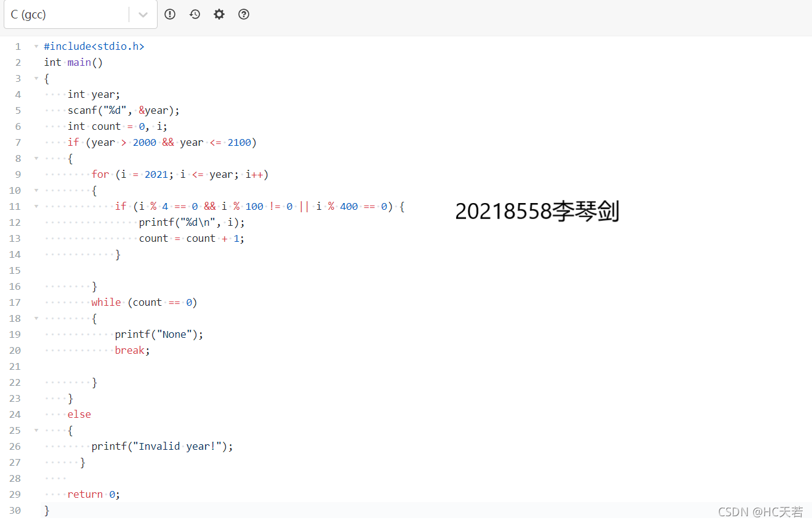Click the closing brace on line 23
812x523 pixels.
tap(71, 398)
